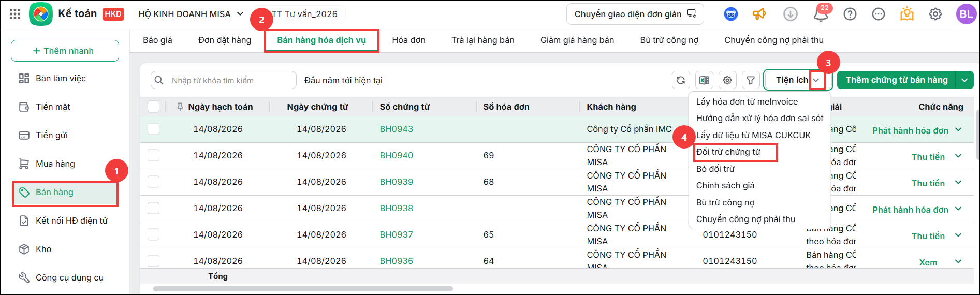Switch to Giảm giá hàng bán tab
This screenshot has width=980, height=295.
(x=577, y=40)
